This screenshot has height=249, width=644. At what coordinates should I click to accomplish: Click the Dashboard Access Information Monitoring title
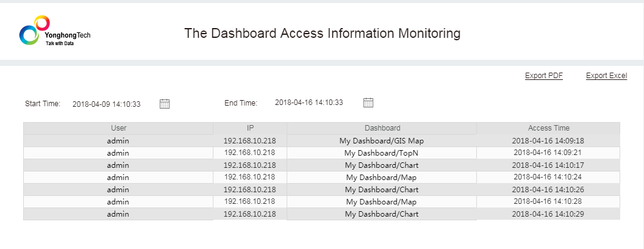click(x=322, y=34)
